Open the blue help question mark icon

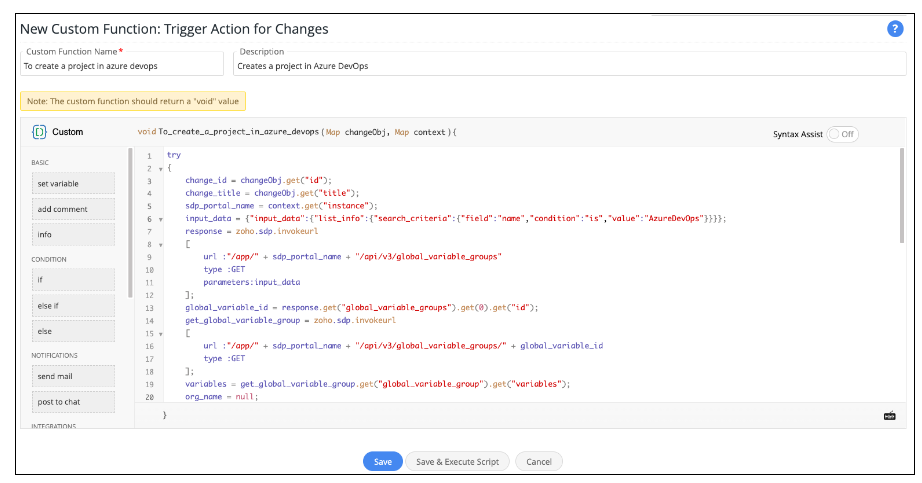point(894,28)
